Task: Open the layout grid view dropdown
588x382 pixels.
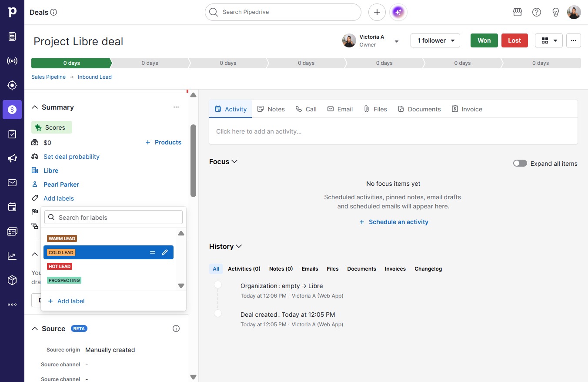Action: click(x=549, y=40)
